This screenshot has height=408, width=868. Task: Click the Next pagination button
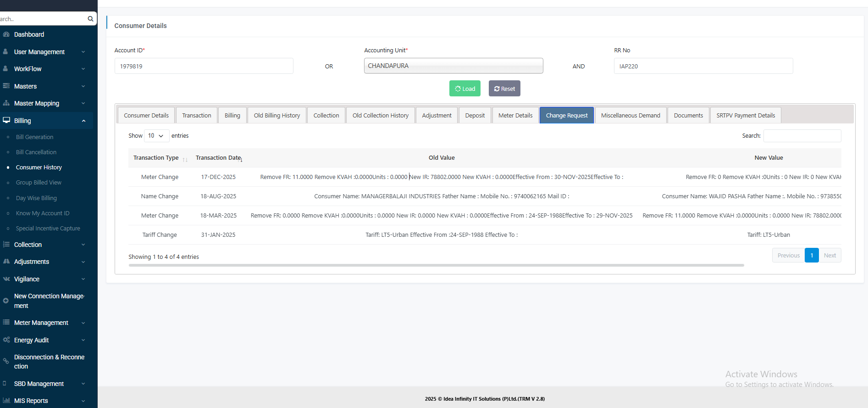[829, 256]
